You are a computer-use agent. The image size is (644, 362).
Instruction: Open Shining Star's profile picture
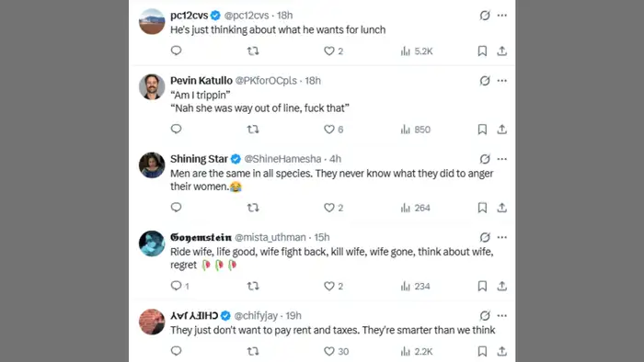(152, 165)
